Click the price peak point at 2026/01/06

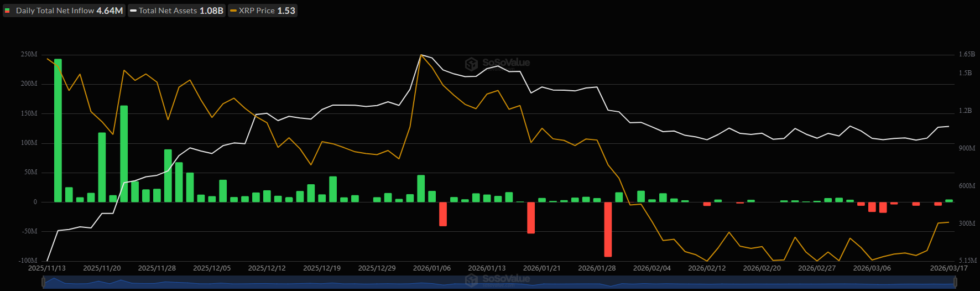421,55
